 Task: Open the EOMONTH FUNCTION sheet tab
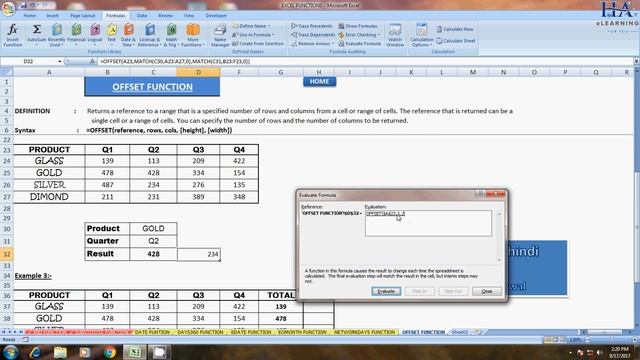(x=302, y=332)
